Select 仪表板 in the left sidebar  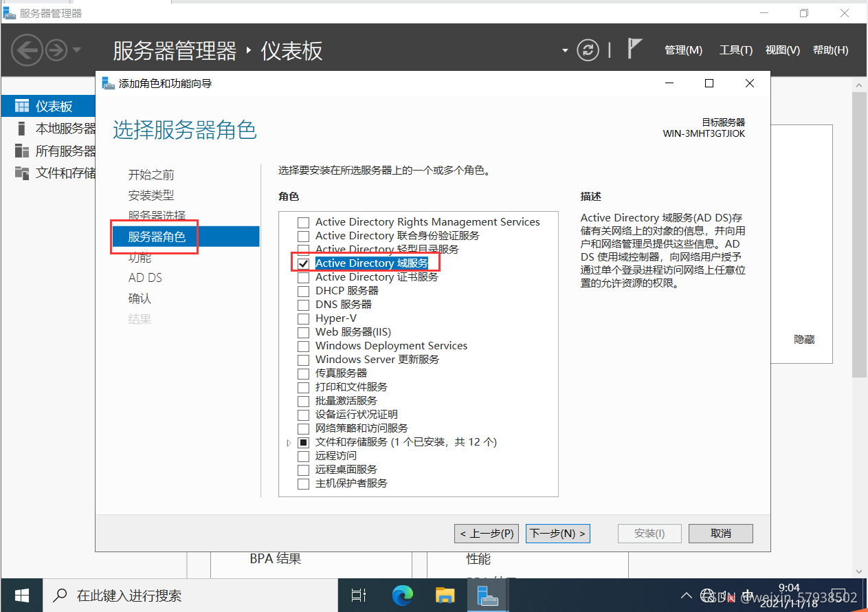(x=48, y=107)
